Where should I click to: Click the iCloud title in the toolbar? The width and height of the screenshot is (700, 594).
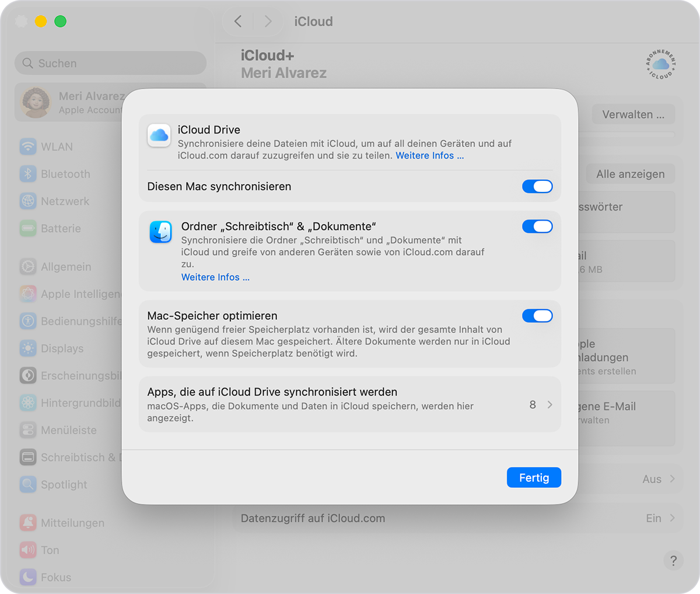coord(313,22)
